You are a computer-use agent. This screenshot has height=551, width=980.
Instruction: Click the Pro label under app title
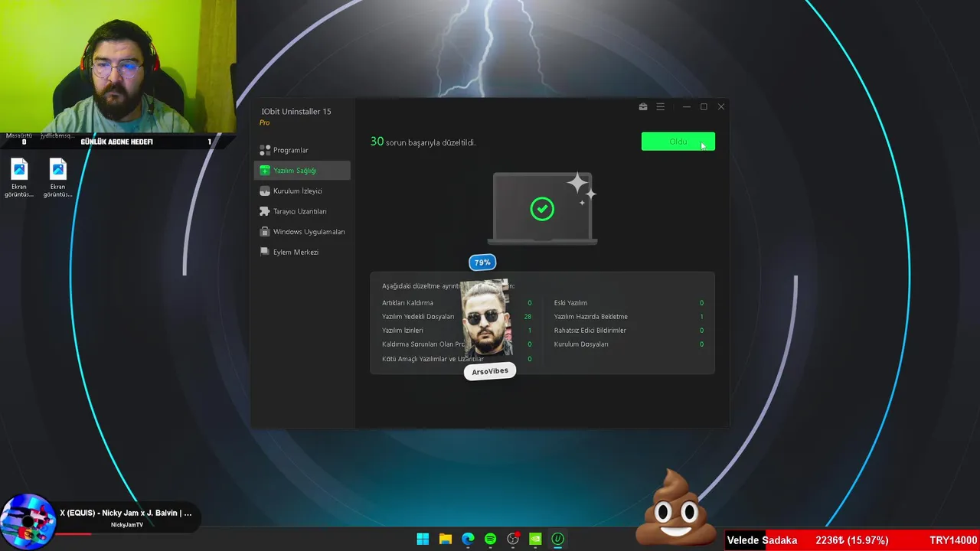pos(264,122)
